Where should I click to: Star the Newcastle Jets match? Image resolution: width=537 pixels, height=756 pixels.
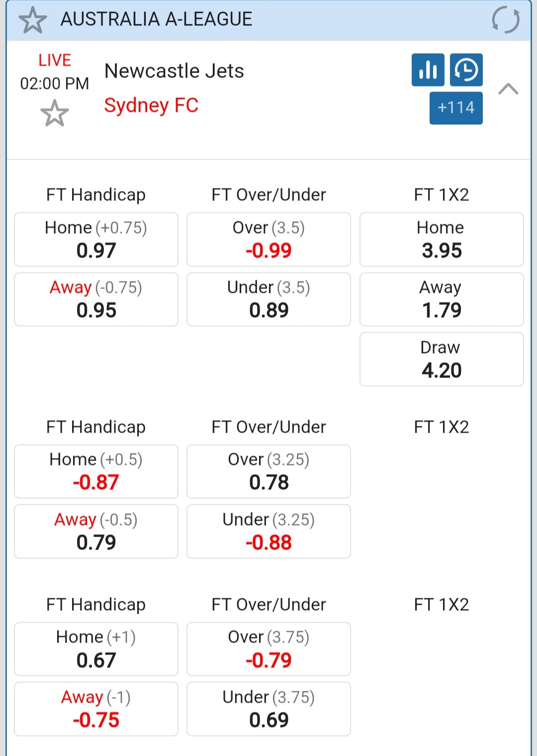coord(54,113)
